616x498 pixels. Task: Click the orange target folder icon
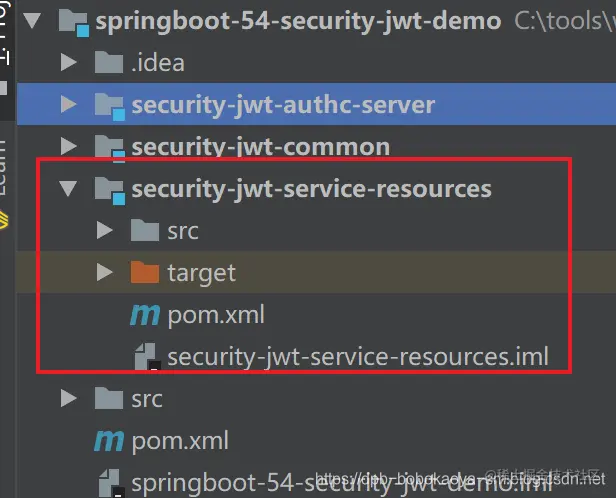(145, 272)
